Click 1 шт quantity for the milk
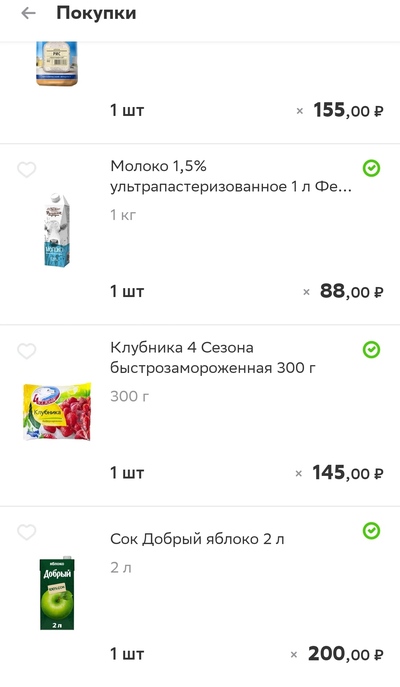 (127, 291)
